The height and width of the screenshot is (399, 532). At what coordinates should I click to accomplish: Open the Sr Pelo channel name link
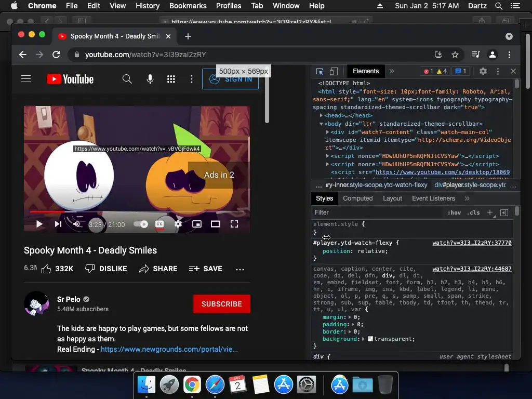pyautogui.click(x=69, y=299)
